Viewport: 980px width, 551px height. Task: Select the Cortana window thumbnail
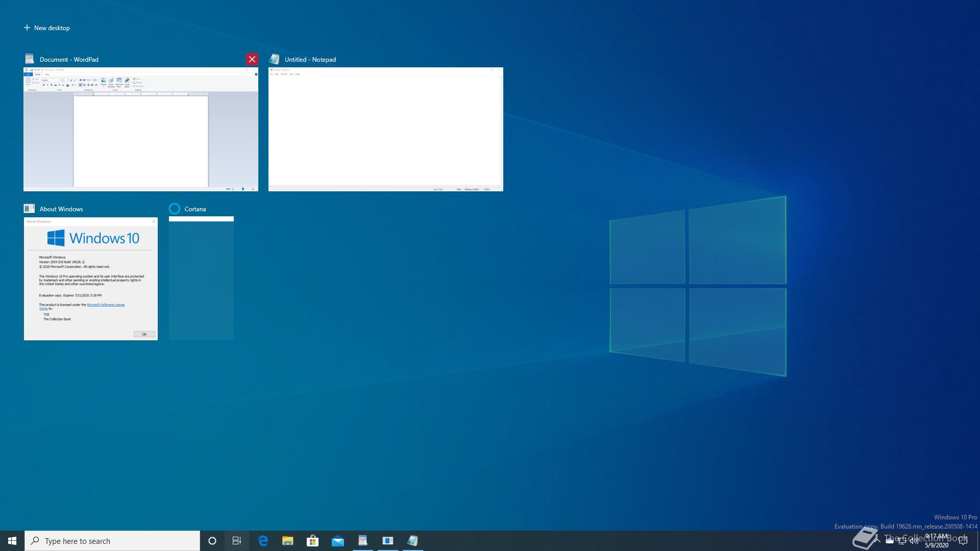[201, 278]
